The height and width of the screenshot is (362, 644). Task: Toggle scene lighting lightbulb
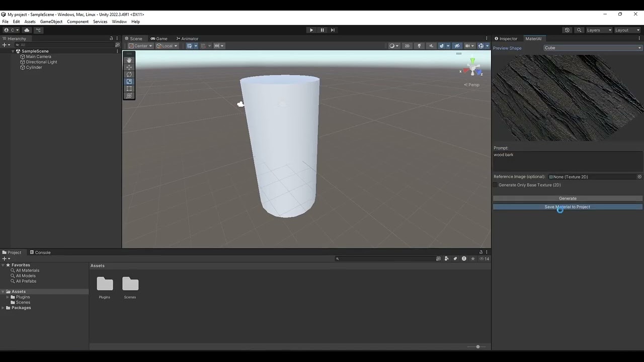(419, 46)
